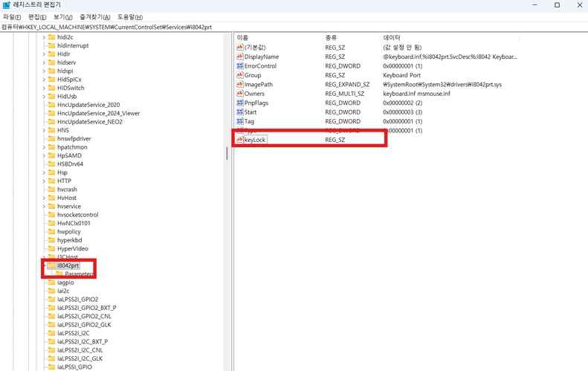Select the HvHost tree item
Image resolution: width=588 pixels, height=371 pixels.
pos(67,198)
